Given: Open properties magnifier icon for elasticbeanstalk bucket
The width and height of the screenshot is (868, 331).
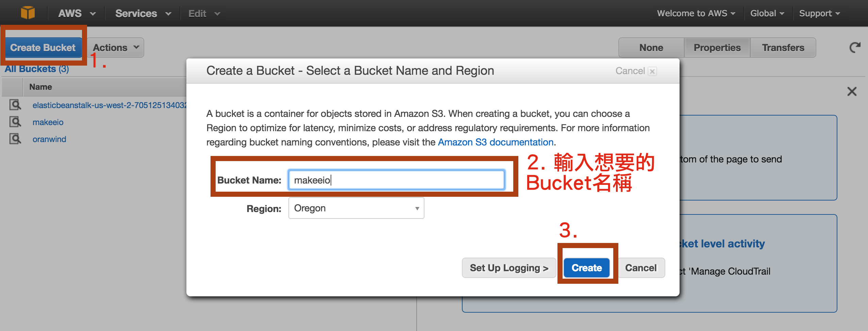Looking at the screenshot, I should (x=15, y=105).
